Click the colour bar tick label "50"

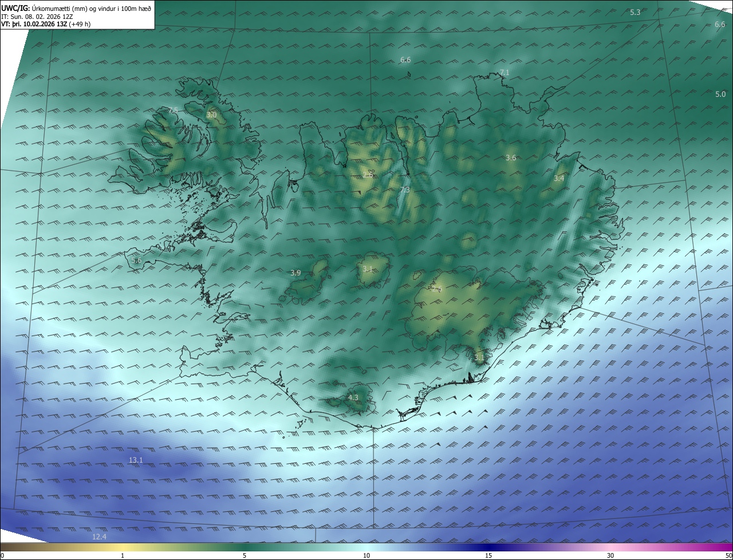click(x=728, y=555)
